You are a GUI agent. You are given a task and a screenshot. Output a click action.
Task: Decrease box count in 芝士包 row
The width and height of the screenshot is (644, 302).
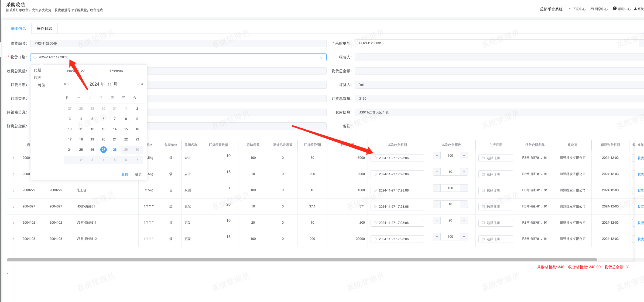click(x=437, y=188)
